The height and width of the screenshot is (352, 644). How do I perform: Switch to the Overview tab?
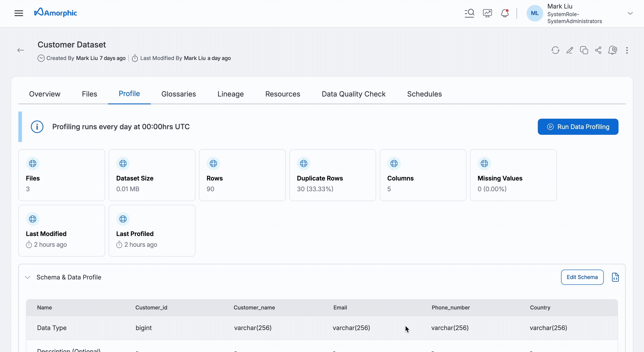44,94
